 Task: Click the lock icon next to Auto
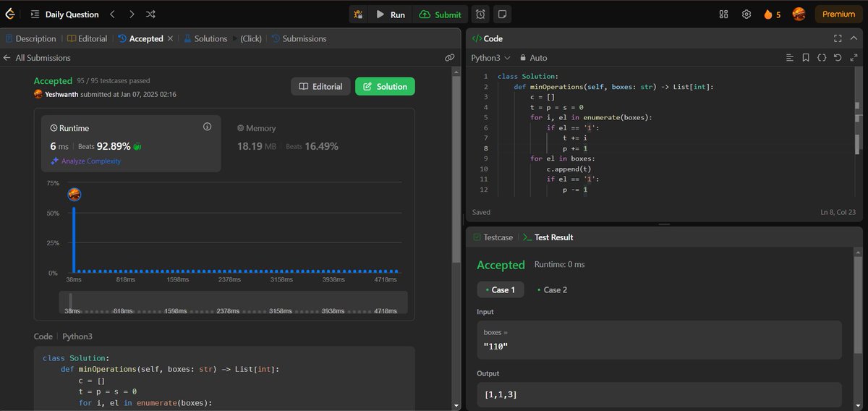pos(522,58)
